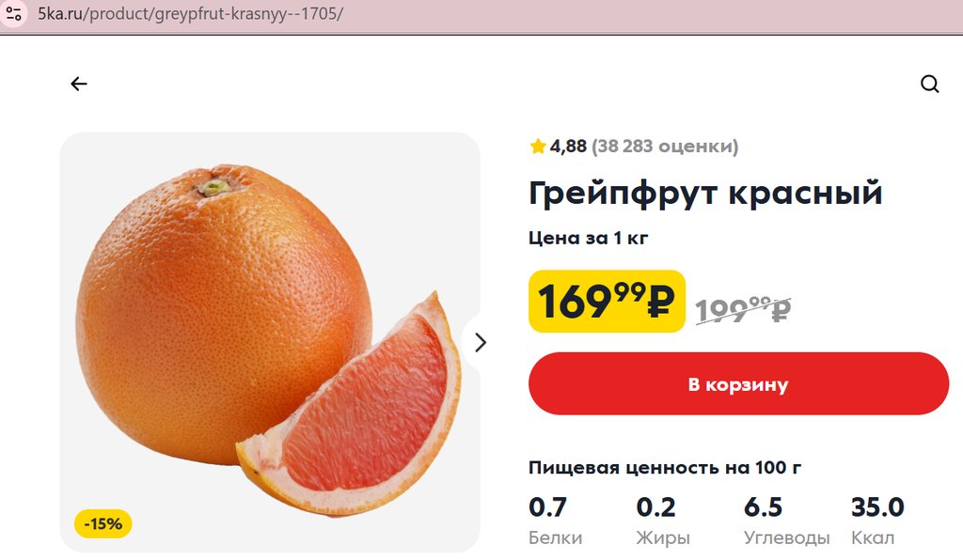Click the 4,88 rating value
Viewport: 963px width, 560px height.
[568, 146]
